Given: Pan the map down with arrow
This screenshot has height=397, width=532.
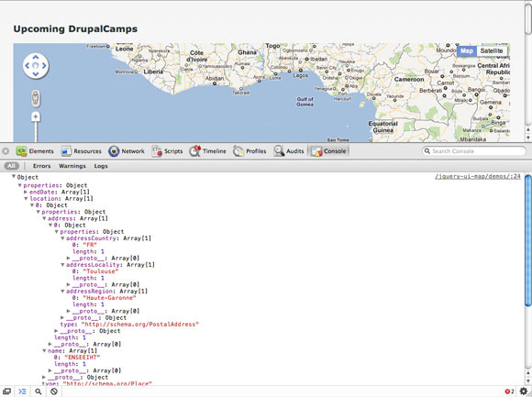Looking at the screenshot, I should point(36,74).
